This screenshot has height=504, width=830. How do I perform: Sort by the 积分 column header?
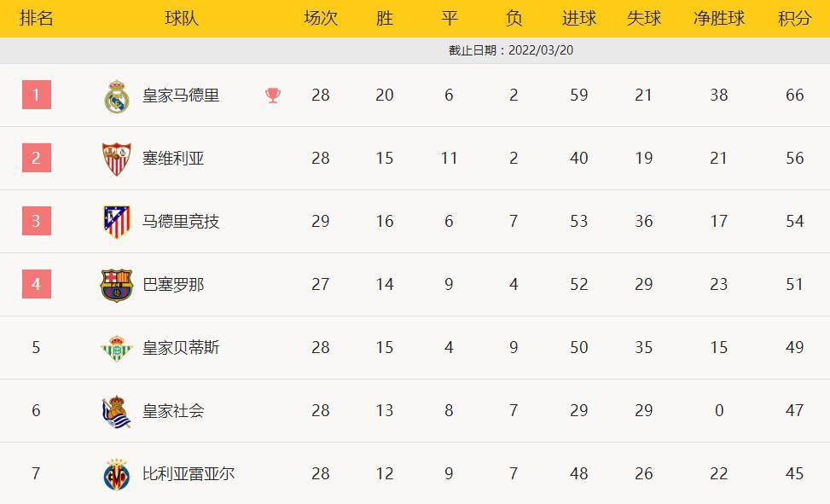tap(794, 18)
